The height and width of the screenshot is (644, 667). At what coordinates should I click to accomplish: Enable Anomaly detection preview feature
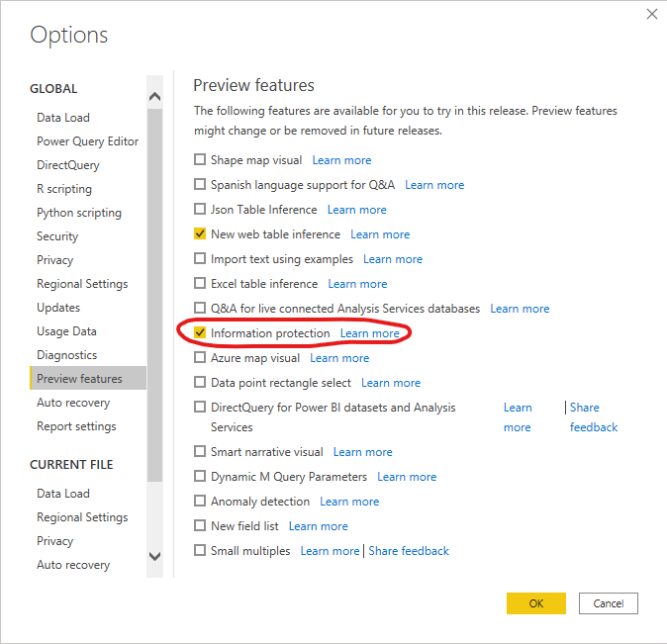tap(200, 501)
